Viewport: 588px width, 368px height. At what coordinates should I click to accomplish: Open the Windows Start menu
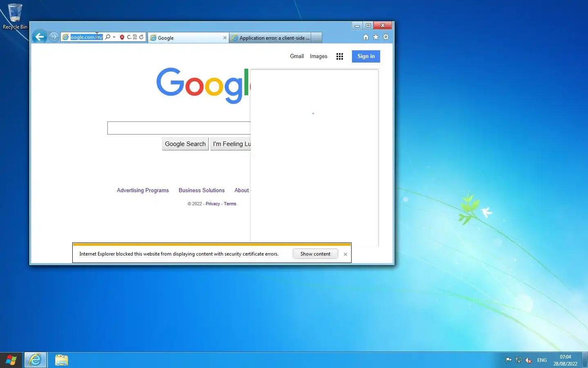pos(11,360)
